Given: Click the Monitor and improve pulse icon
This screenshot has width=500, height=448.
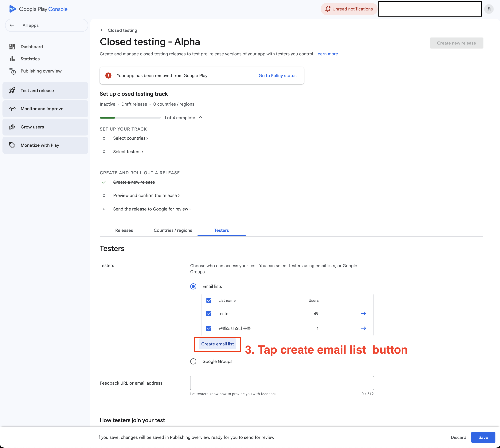Looking at the screenshot, I should pos(12,108).
